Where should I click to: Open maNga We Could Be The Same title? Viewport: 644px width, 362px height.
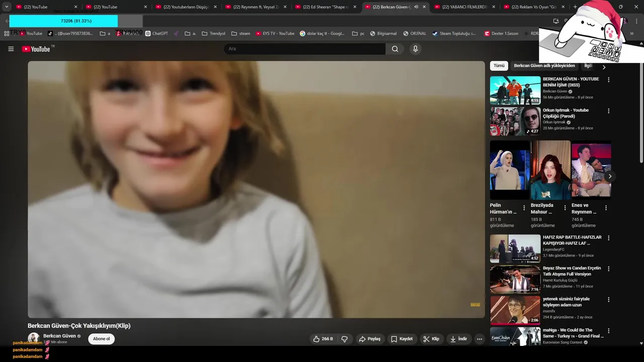coord(573,333)
